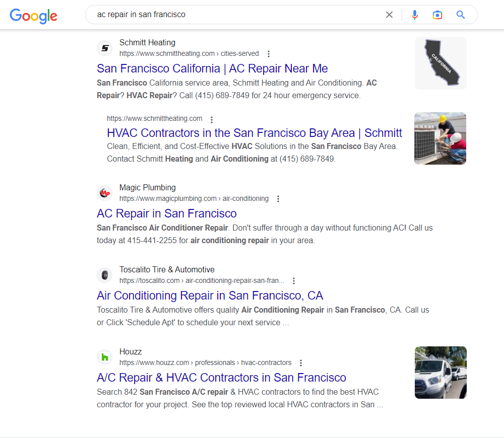
Task: Click the Houzz favicon
Action: click(x=105, y=357)
